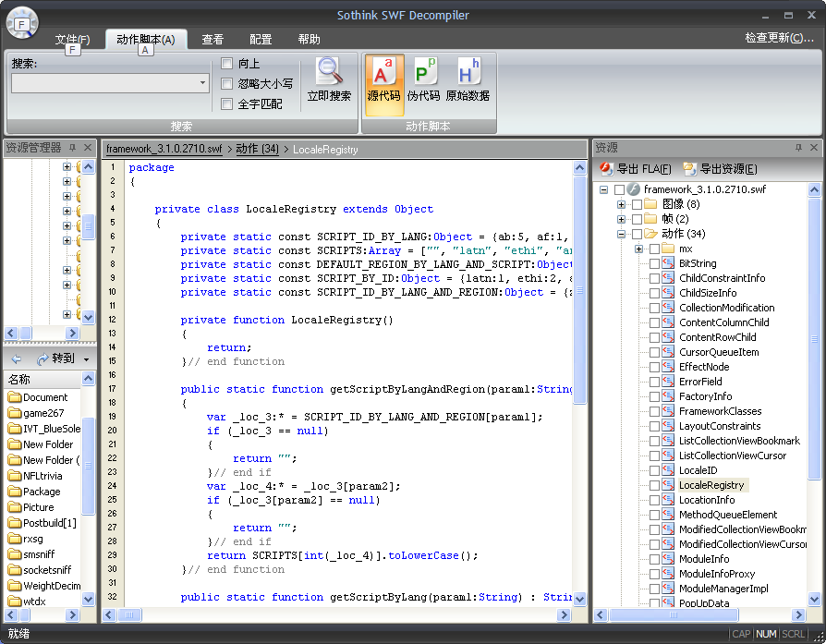The image size is (826, 644).
Task: Open the 查看 tab
Action: (213, 39)
